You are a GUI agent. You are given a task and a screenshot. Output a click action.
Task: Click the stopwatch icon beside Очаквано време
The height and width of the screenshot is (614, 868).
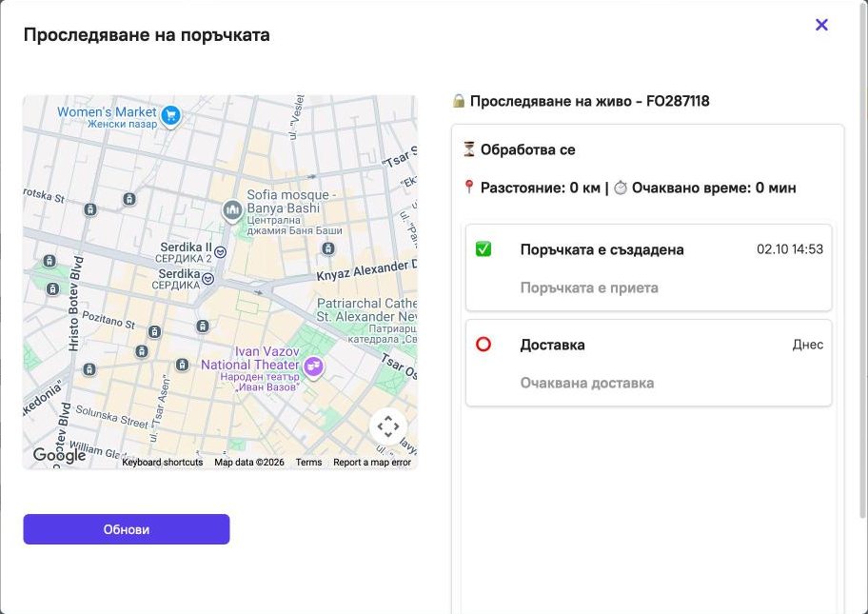pyautogui.click(x=621, y=188)
